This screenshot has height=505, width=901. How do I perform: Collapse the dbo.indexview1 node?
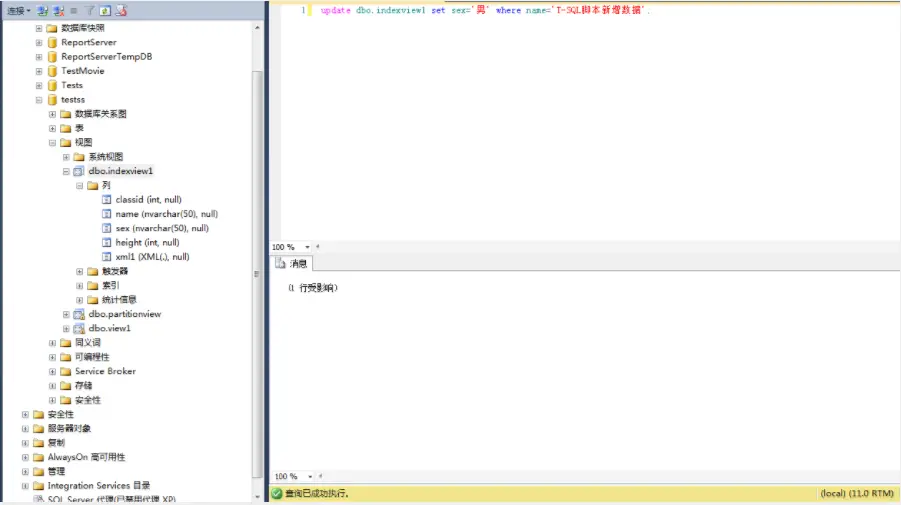pos(66,171)
